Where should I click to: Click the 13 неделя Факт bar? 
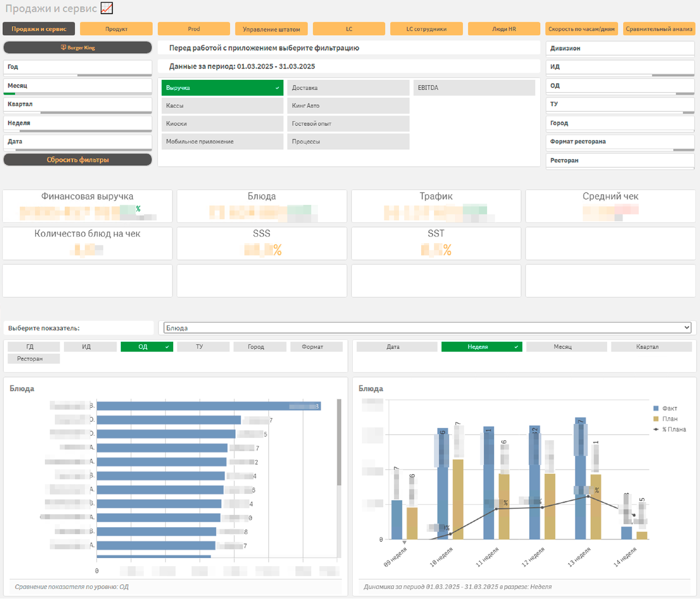click(580, 479)
